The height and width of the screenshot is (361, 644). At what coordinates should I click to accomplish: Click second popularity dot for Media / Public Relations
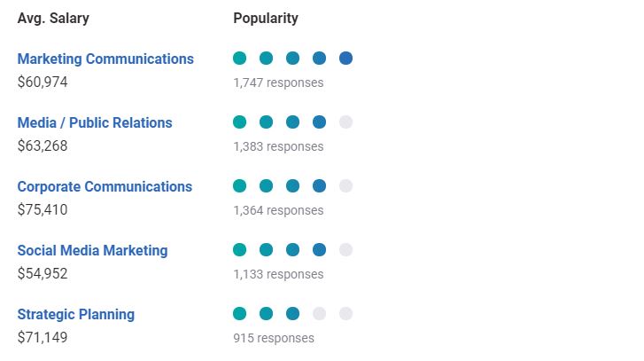point(266,122)
